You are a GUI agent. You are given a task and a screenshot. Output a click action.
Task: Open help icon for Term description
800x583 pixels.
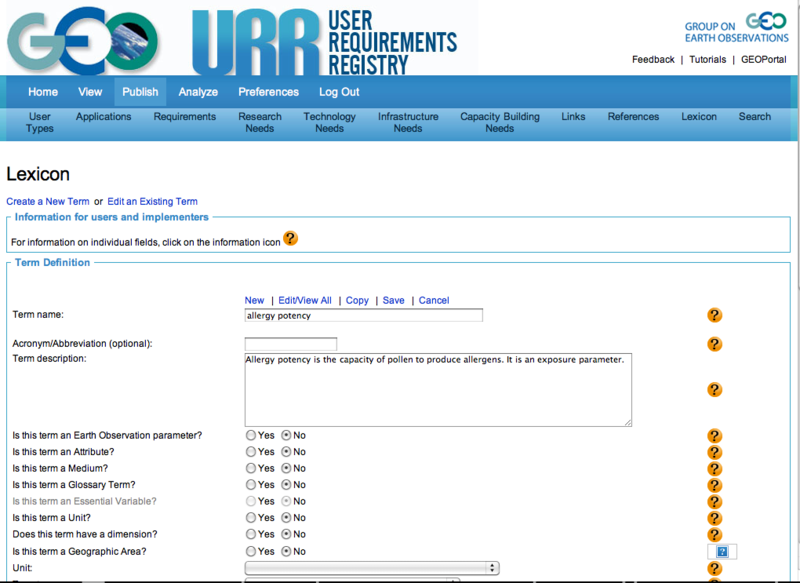point(714,390)
